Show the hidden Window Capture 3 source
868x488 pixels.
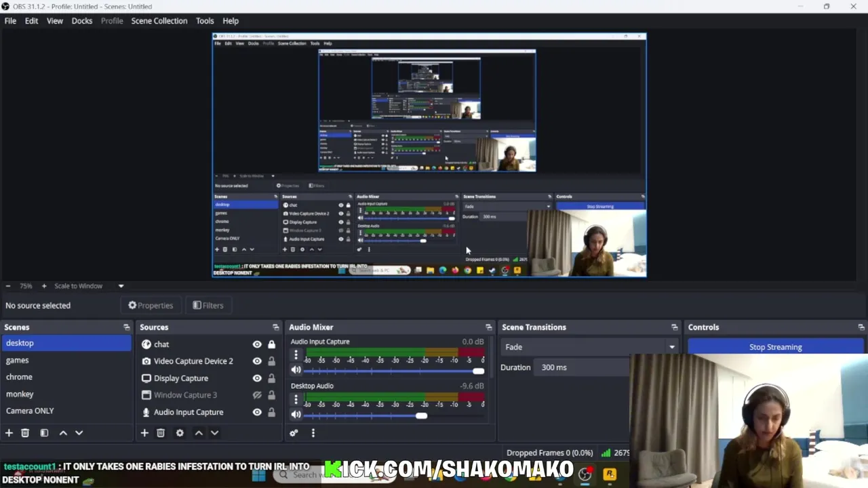coord(257,395)
